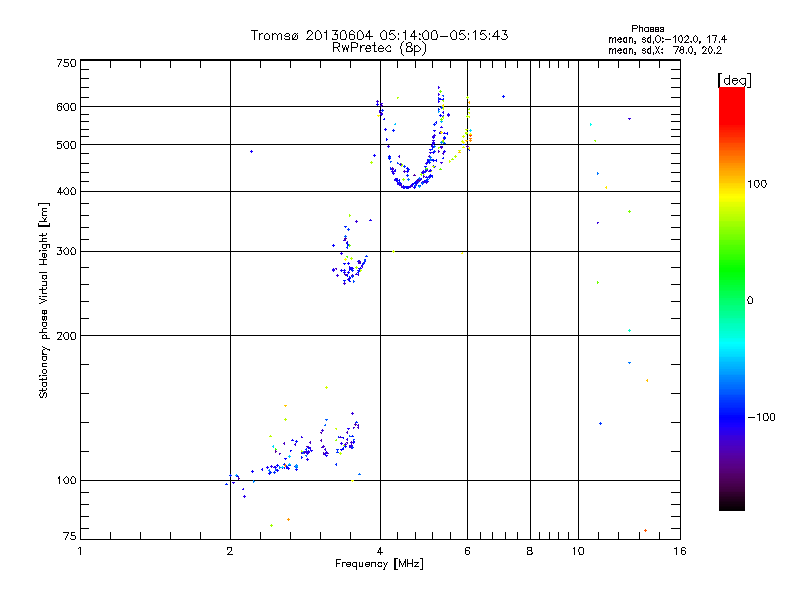
Task: Click the x-axis tick label '8'
Action: coord(530,551)
